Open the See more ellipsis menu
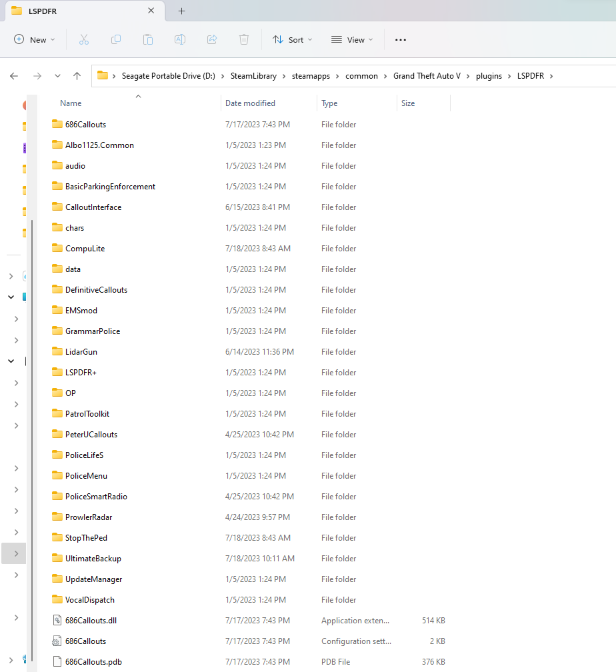Screen dimensions: 616x672 point(401,40)
